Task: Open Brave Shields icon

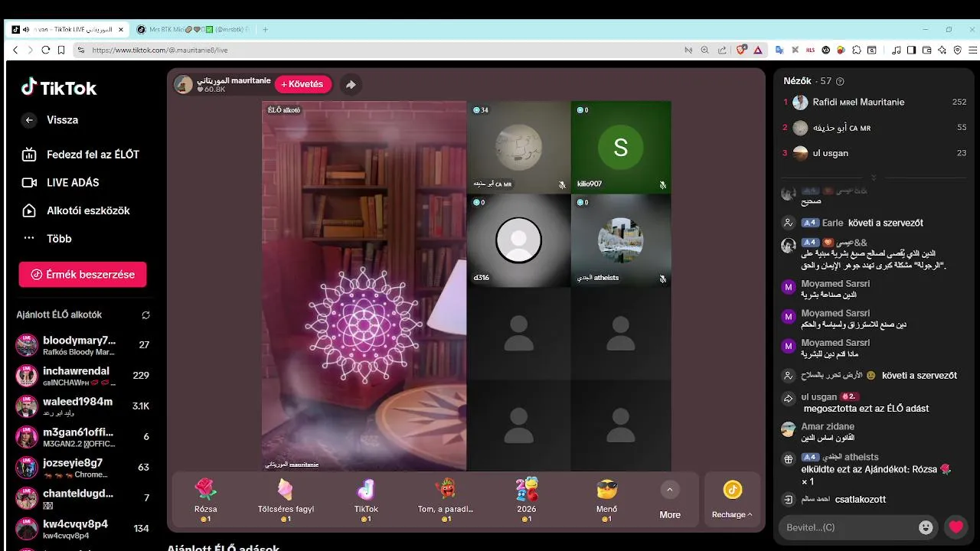Action: tap(741, 50)
